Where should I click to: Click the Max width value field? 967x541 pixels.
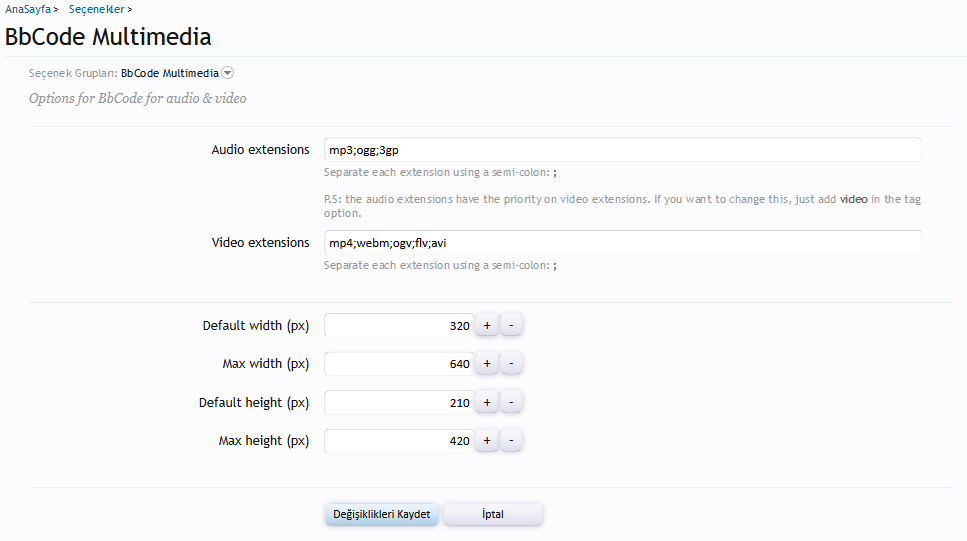coord(399,364)
